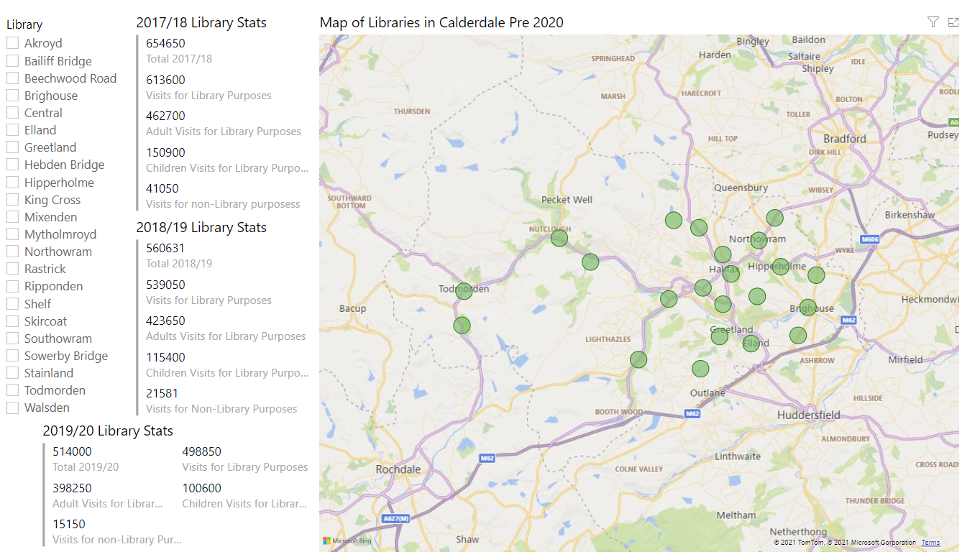Click the green data bubble near Todmorden
The height and width of the screenshot is (557, 980).
[464, 291]
